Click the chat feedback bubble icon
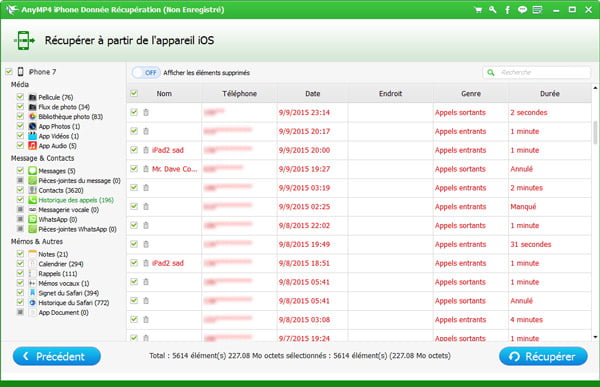 coord(522,10)
